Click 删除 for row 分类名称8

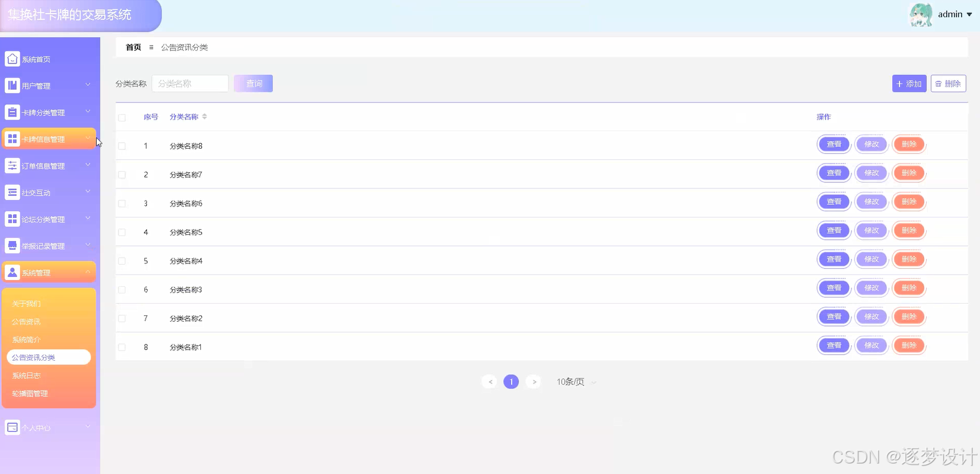tap(909, 144)
